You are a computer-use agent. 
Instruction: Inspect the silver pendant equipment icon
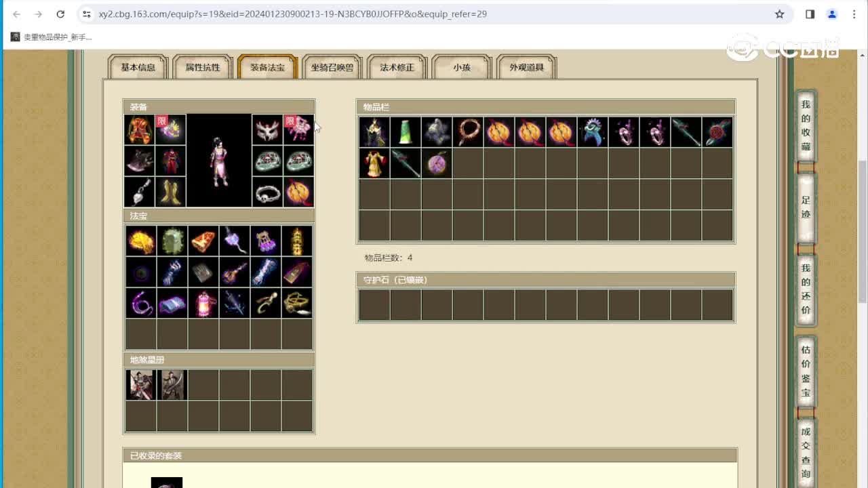[140, 192]
